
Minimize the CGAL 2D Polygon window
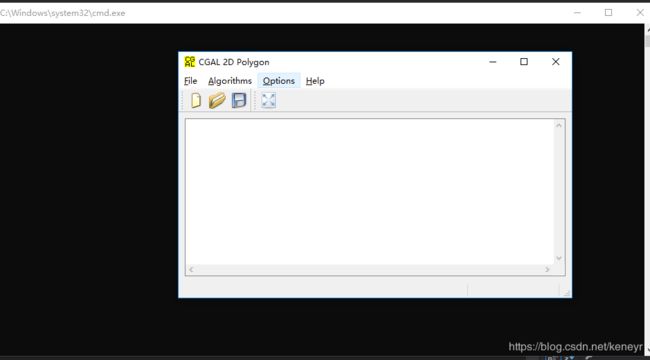[x=493, y=62]
